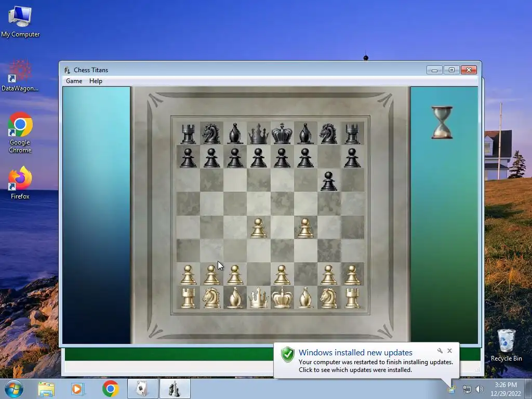
Task: Click the Chess Titans taskbar button
Action: click(x=175, y=389)
